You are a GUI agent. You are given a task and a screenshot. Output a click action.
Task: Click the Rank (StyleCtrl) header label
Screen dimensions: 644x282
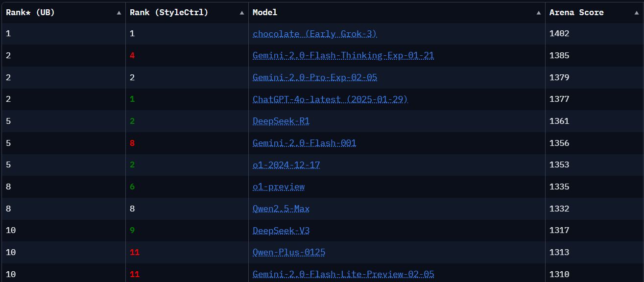click(x=168, y=13)
